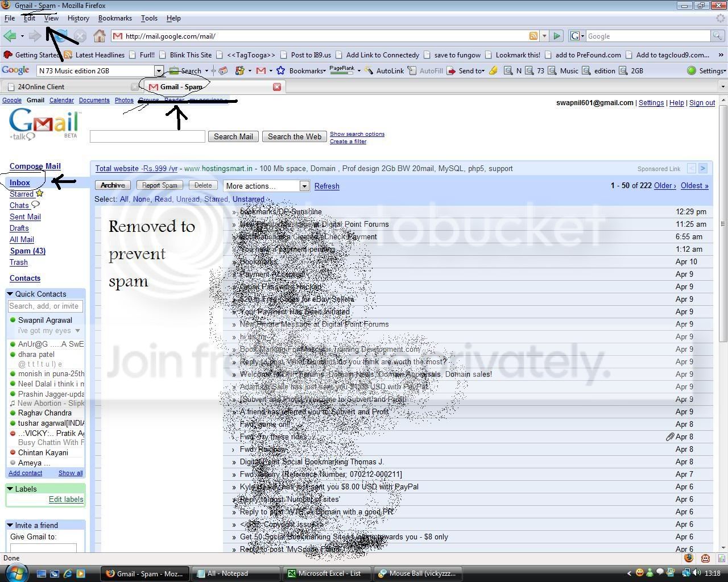This screenshot has width=728, height=582.
Task: Open Internet Explorer from taskbar quick launch
Action: (x=68, y=573)
